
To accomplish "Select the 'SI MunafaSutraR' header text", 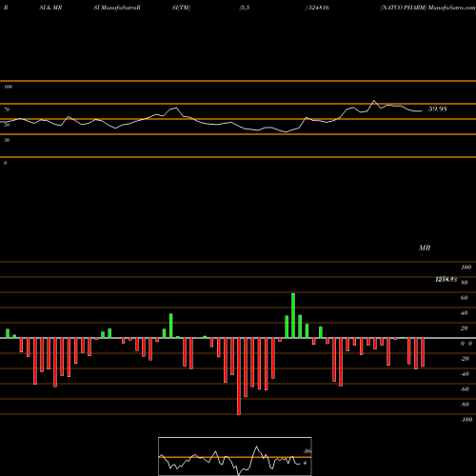I will [x=117, y=8].
